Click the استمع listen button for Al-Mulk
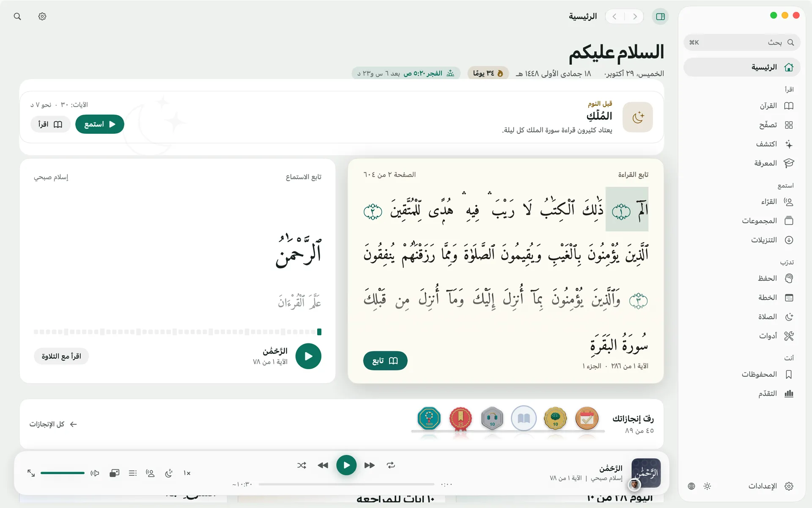Screen dimensions: 812x508 (100, 124)
